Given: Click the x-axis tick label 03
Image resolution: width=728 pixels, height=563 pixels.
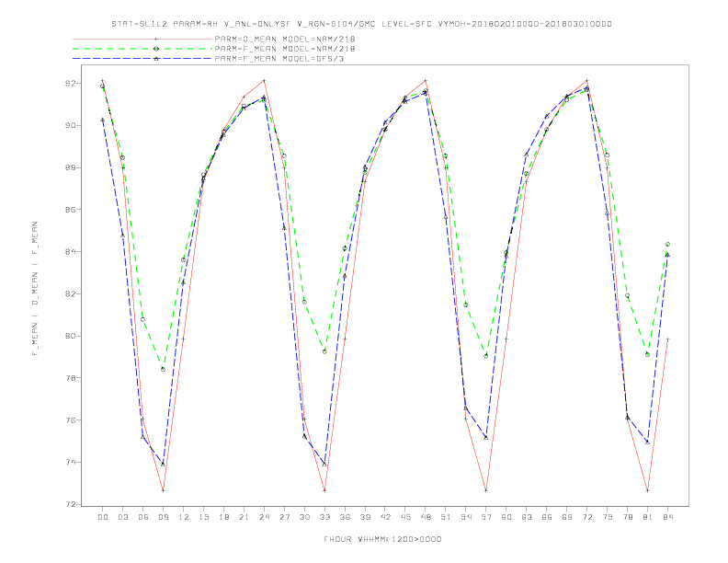Looking at the screenshot, I should pos(123,517).
